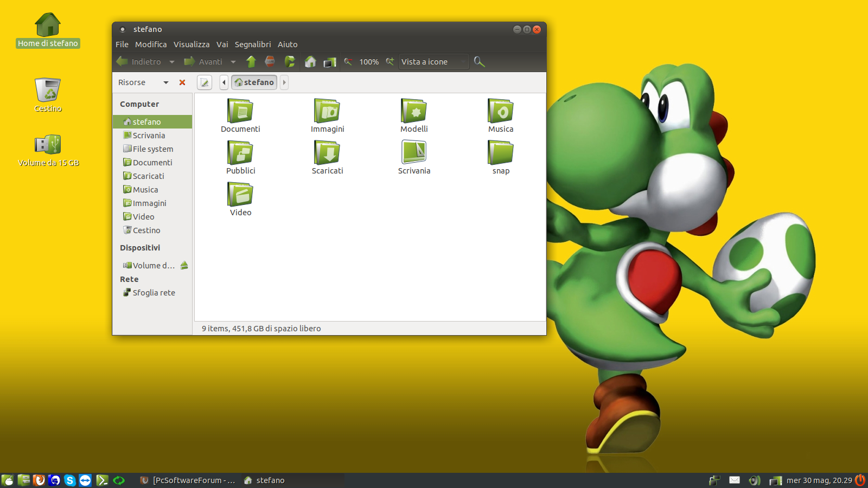Image resolution: width=868 pixels, height=488 pixels.
Task: Select Scrivania in the sidebar
Action: pyautogui.click(x=152, y=136)
